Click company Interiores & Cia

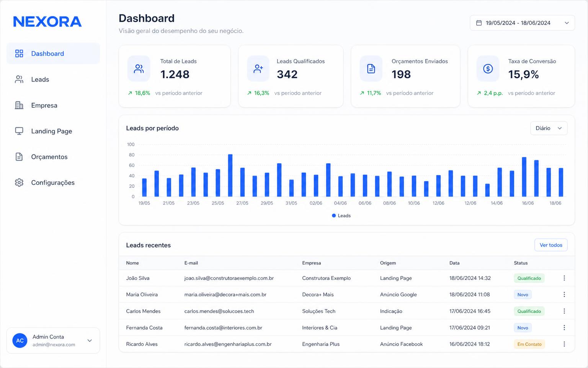pos(320,327)
